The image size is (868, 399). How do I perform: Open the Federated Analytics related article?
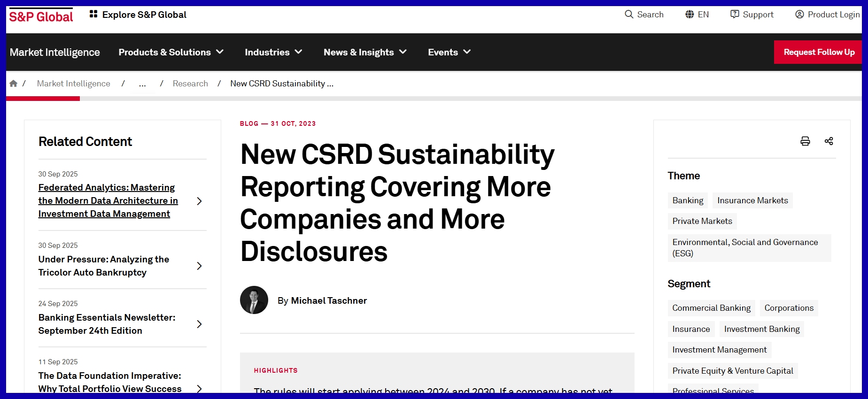tap(108, 200)
